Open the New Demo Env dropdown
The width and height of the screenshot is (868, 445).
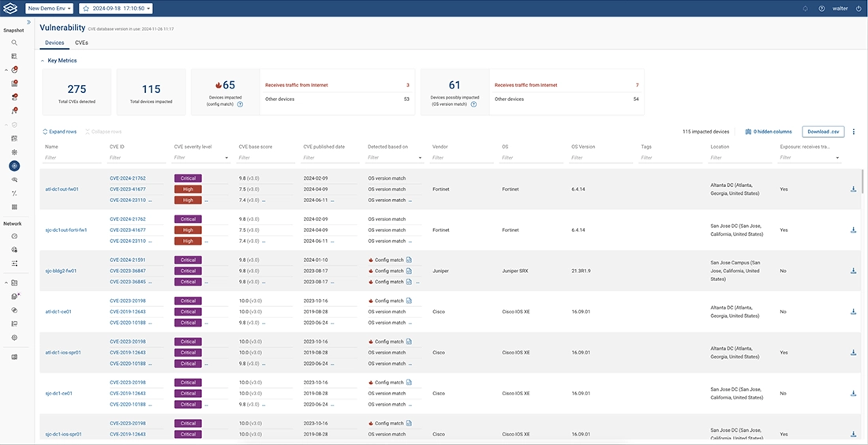click(50, 9)
